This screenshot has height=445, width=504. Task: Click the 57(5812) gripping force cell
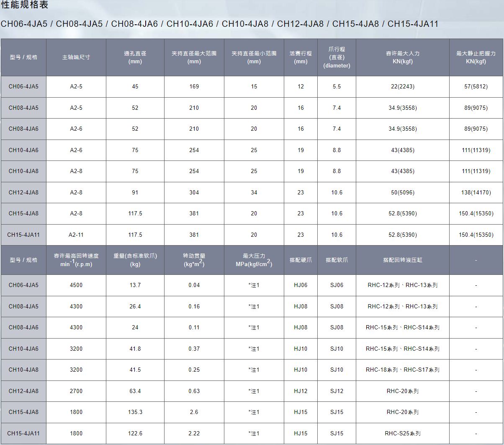point(476,87)
